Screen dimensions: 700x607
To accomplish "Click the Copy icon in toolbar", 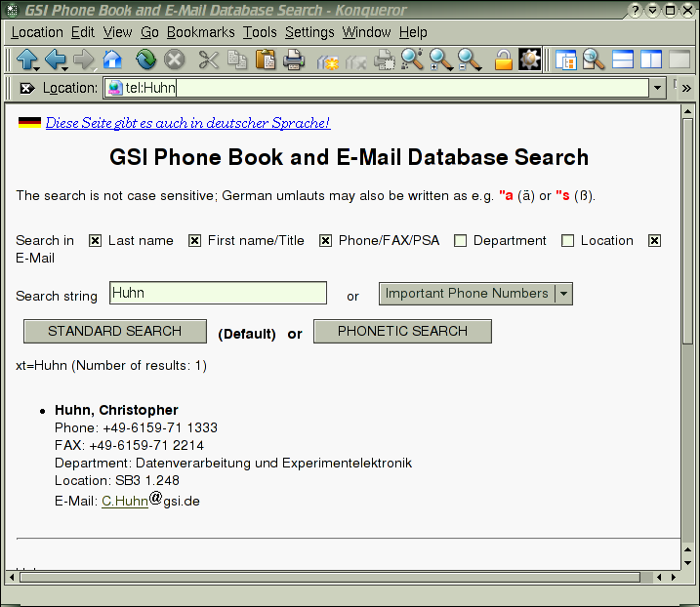I will click(237, 60).
